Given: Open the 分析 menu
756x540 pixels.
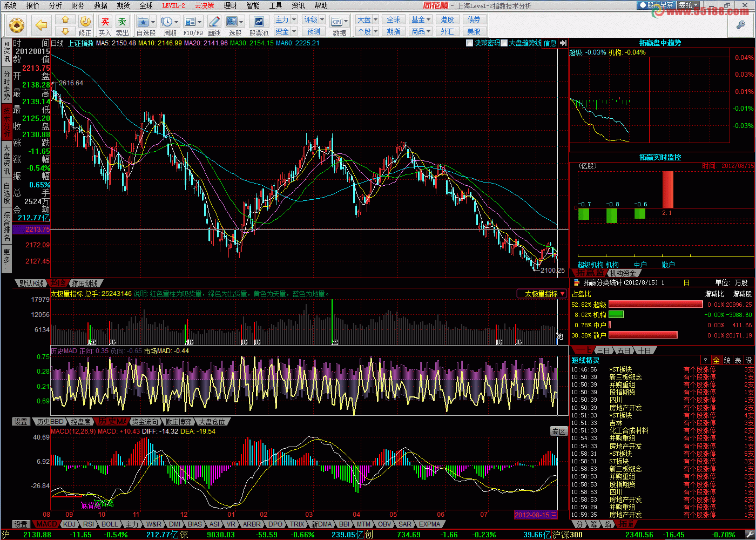Looking at the screenshot, I should pos(56,5).
